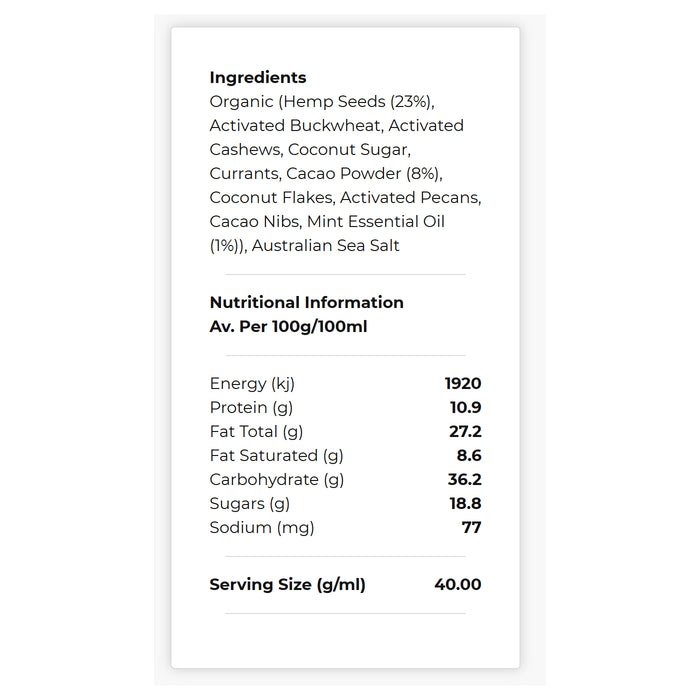Select the Protein (g) row label
The width and height of the screenshot is (700, 700).
pyautogui.click(x=251, y=408)
